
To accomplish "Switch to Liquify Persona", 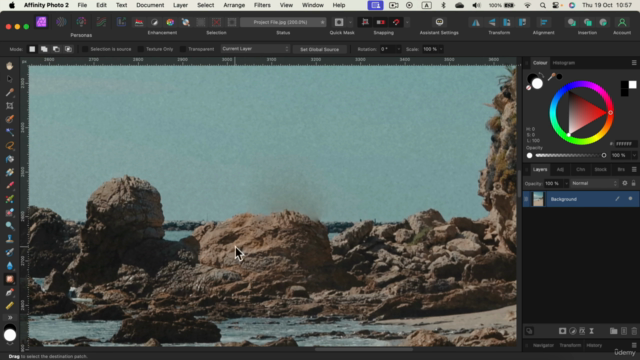I will (x=61, y=22).
